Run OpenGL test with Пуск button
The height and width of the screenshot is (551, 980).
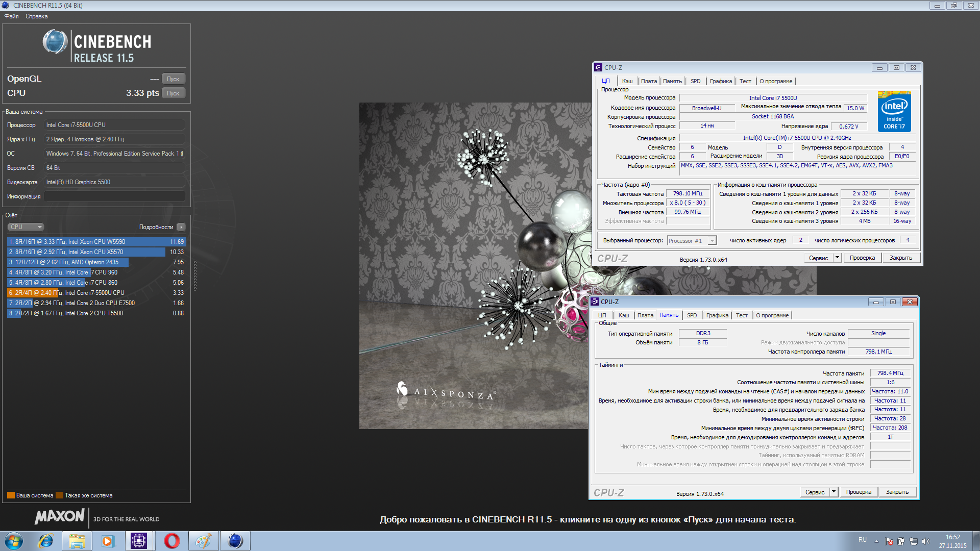tap(173, 79)
